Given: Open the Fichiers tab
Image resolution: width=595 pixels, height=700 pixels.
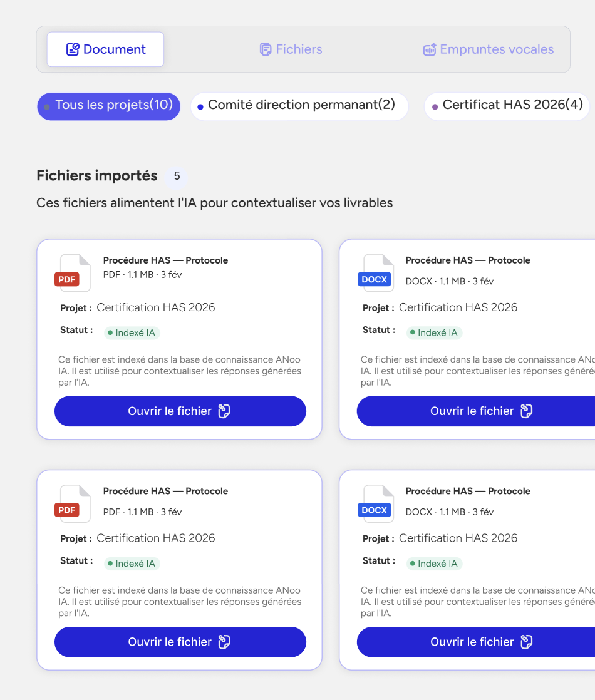Looking at the screenshot, I should coord(291,49).
